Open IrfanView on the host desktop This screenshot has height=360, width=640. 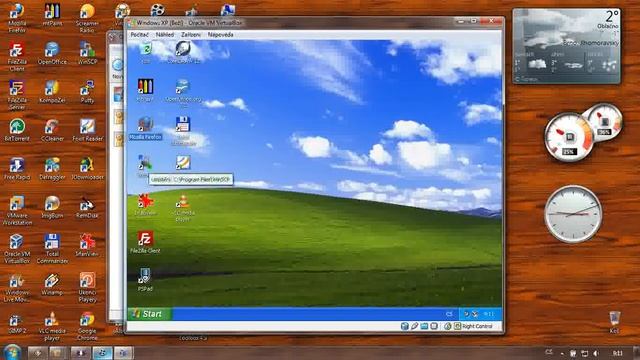click(87, 245)
